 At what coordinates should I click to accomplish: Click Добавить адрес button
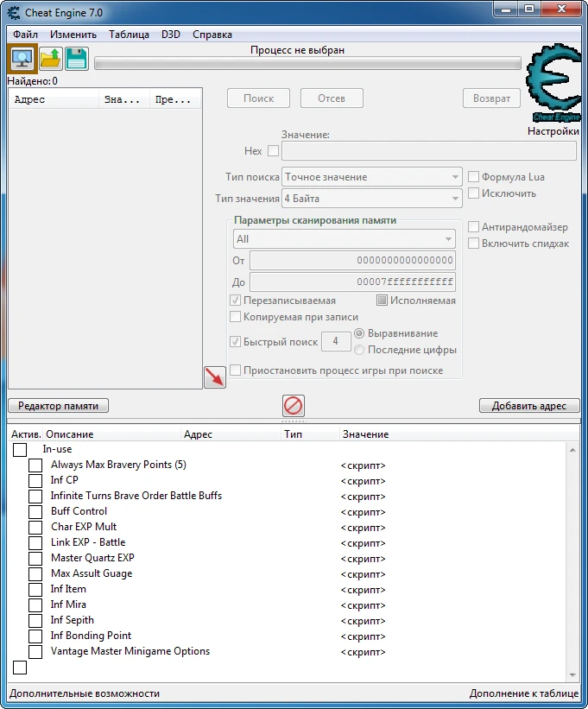coord(528,406)
